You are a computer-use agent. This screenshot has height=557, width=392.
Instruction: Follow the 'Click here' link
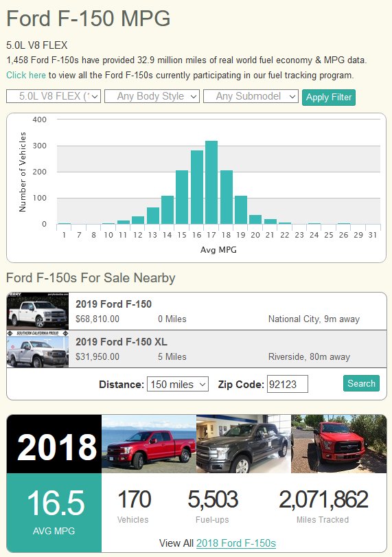26,76
